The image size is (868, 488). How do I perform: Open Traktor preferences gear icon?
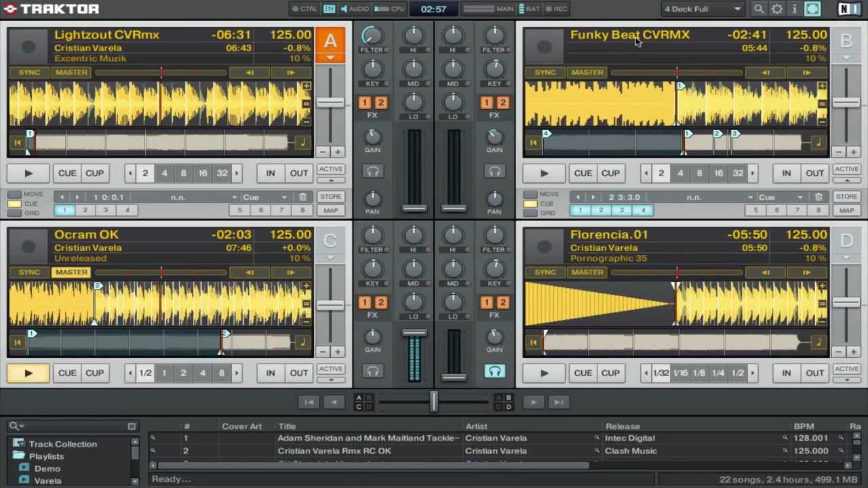click(x=777, y=9)
